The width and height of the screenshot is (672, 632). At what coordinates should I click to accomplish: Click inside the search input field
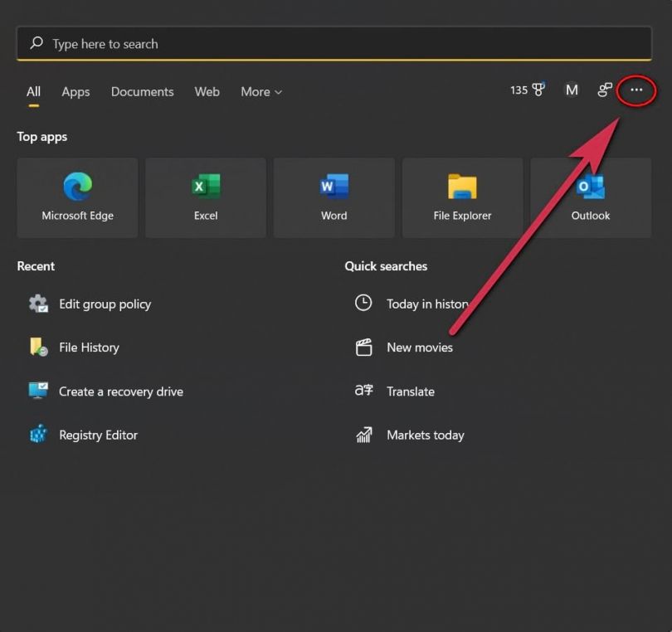(332, 43)
